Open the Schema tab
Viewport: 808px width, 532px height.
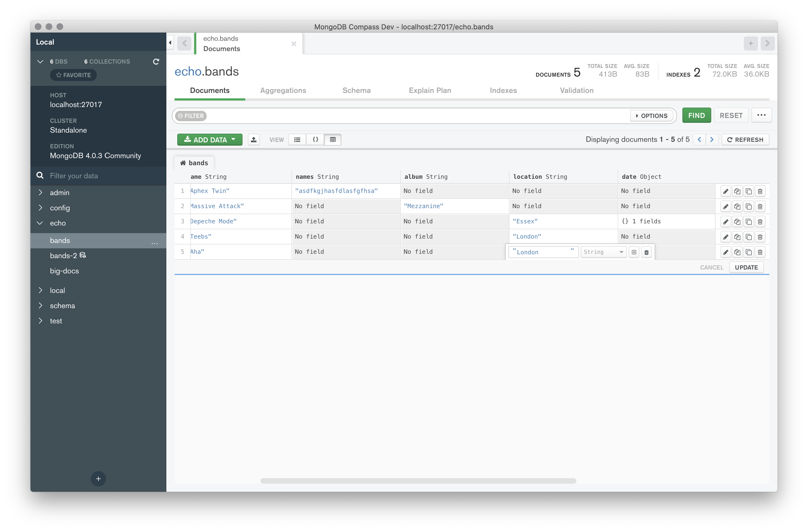(x=356, y=90)
